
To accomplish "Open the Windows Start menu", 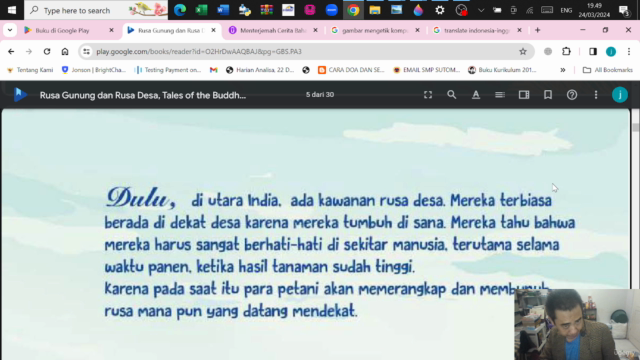I will tap(12, 10).
